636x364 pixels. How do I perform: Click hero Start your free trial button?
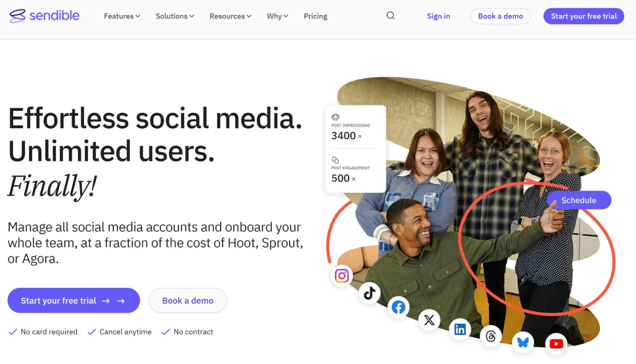[x=73, y=300]
